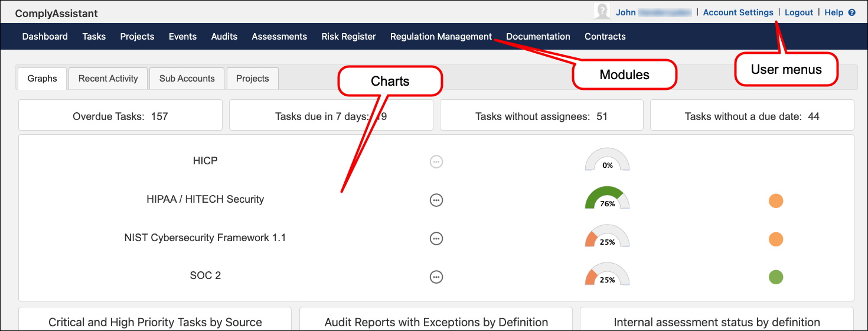Click the Help question mark icon

point(851,12)
